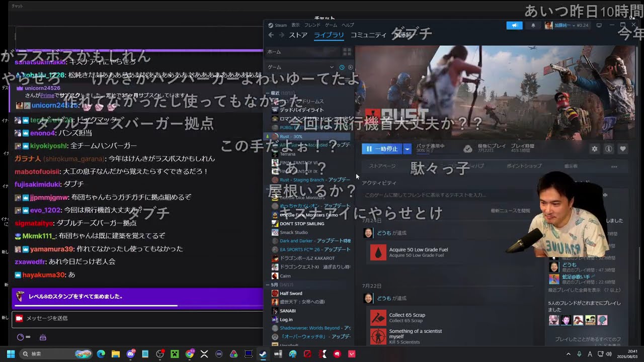Click the Steam back navigation arrow
644x362 pixels.
coord(271,35)
